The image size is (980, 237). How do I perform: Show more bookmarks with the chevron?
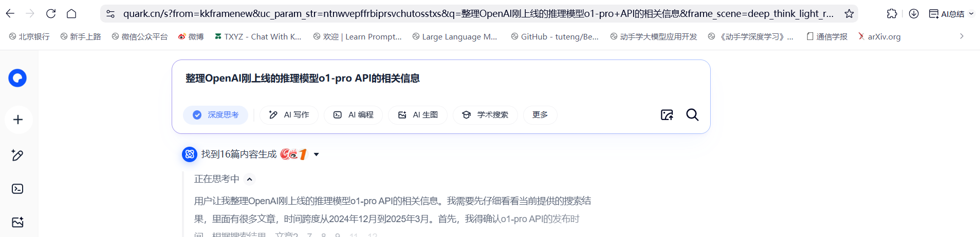click(x=961, y=36)
